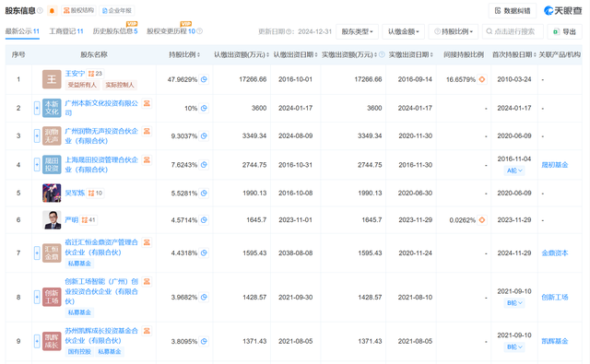Click pie chart icon beside 10% ratio
This screenshot has height=364, width=590.
(x=204, y=109)
